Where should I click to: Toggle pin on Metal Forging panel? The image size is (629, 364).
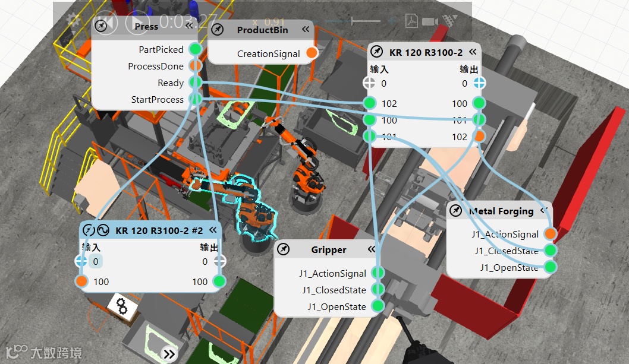[455, 210]
